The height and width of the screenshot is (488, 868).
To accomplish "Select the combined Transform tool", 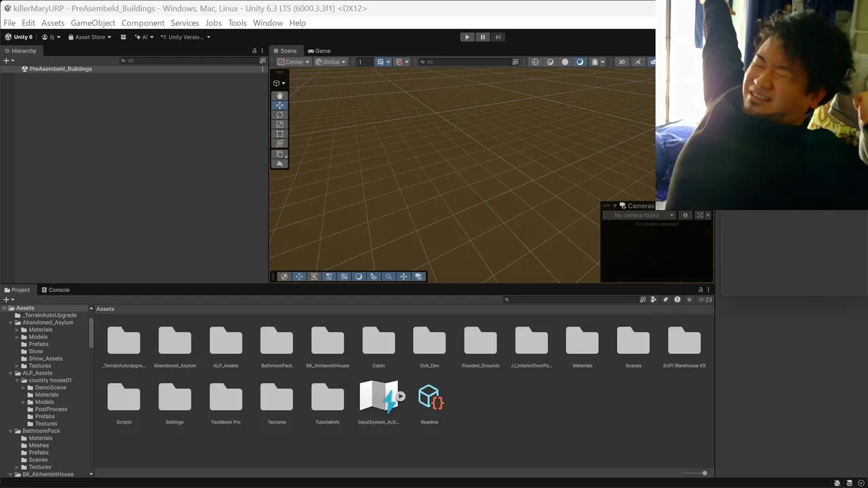I will 279,143.
